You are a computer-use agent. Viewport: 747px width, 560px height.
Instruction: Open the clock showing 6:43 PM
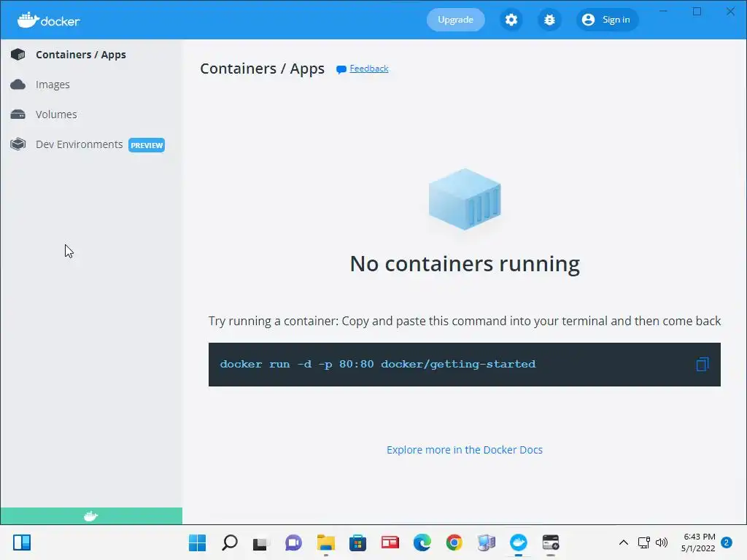pyautogui.click(x=698, y=542)
